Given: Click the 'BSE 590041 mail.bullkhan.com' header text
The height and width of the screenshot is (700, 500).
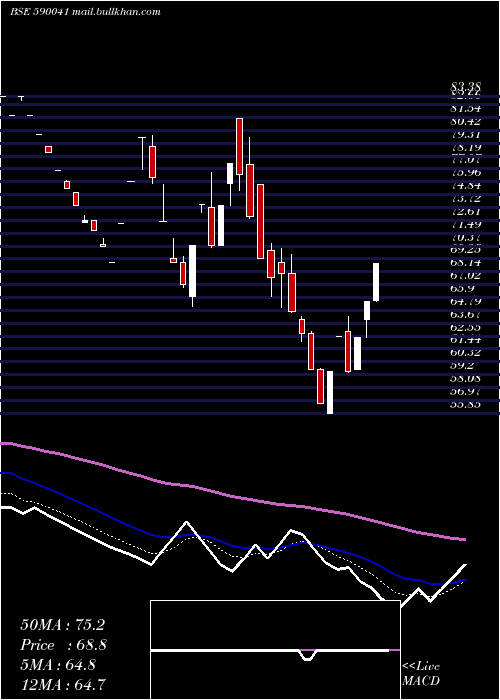Looking at the screenshot, I should click(85, 12).
